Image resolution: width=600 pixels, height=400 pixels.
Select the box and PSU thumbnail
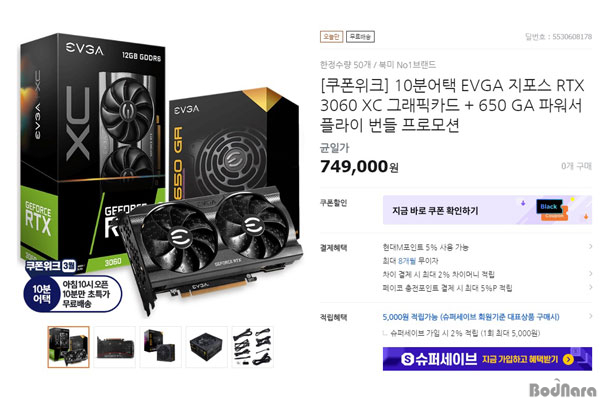[160, 347]
